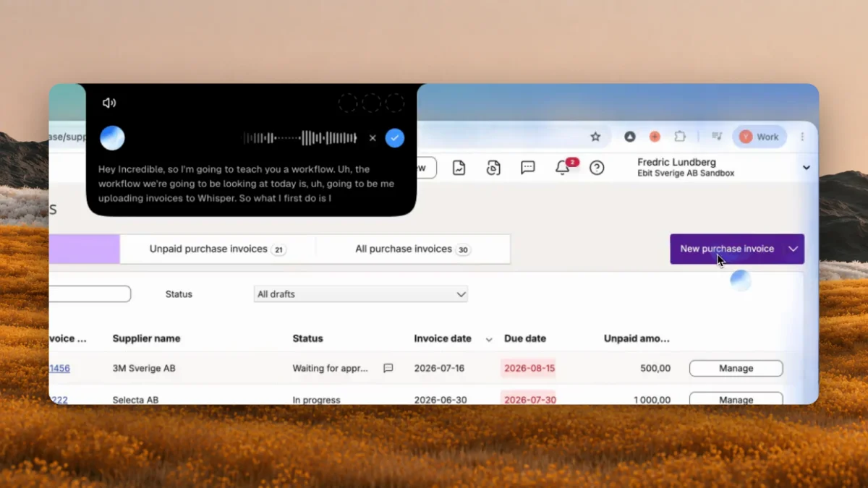Sort by Due date column header

click(x=524, y=338)
